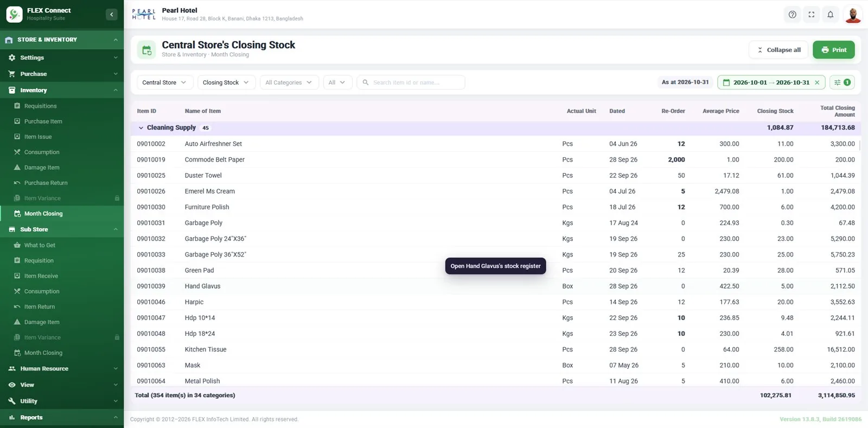Open Requisitions under Inventory
Screen dimensions: 868x428
tap(62, 106)
